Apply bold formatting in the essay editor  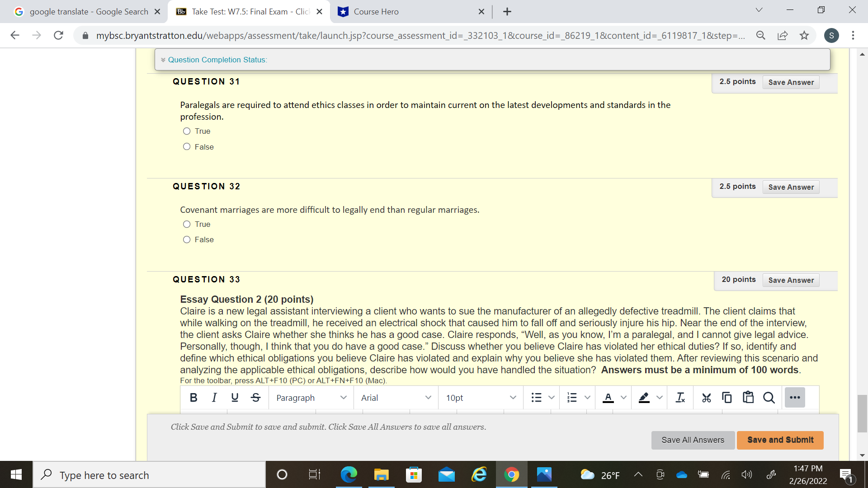click(x=193, y=398)
